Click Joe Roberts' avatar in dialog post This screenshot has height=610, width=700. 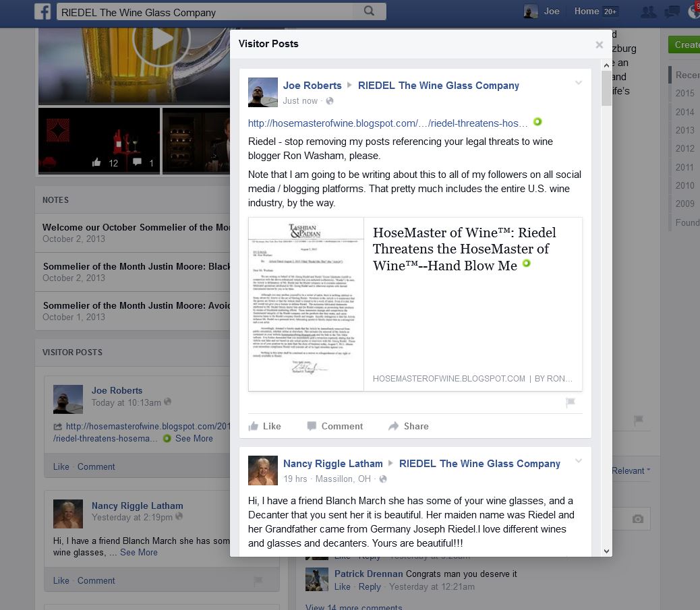(263, 92)
